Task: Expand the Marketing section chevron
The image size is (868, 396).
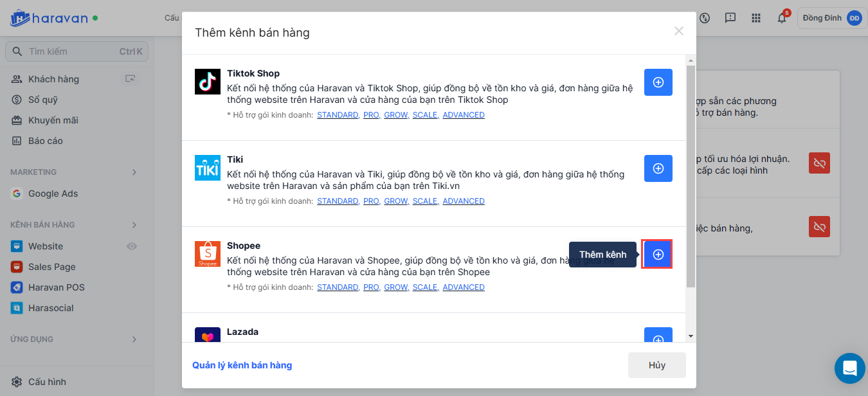Action: [x=134, y=172]
